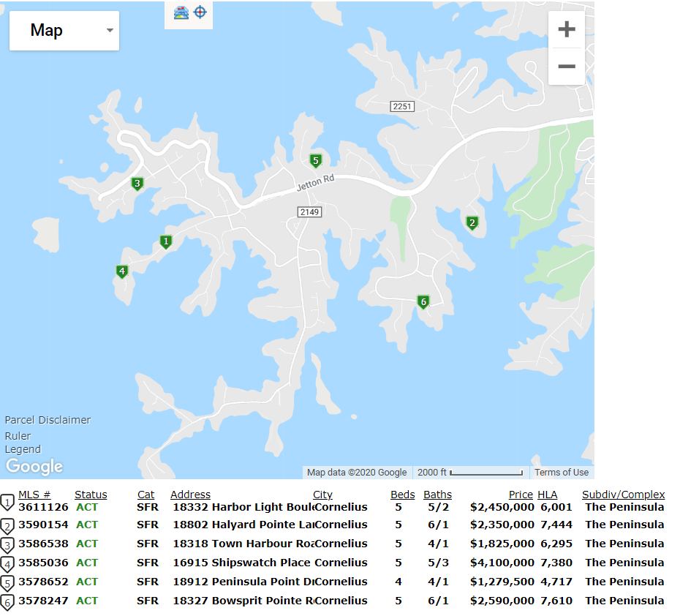Select map marker 2 on Halyard Pointe
680x616 pixels.
472,223
